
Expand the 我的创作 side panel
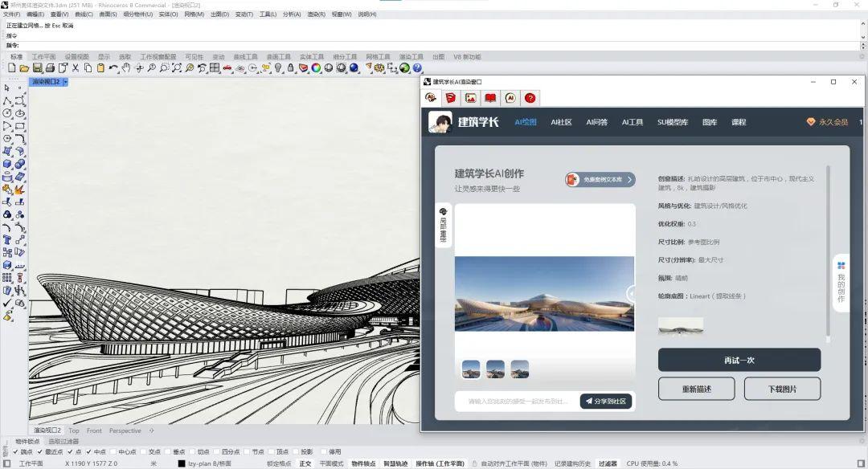[x=841, y=283]
